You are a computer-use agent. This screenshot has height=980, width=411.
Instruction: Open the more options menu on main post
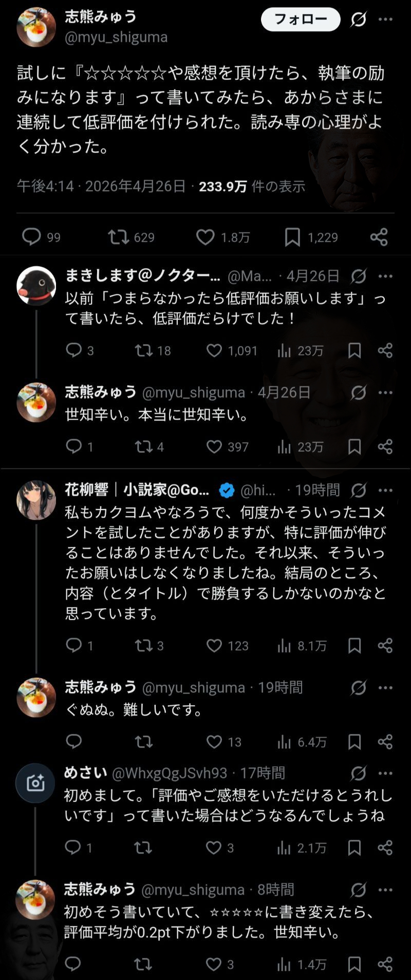pyautogui.click(x=385, y=20)
